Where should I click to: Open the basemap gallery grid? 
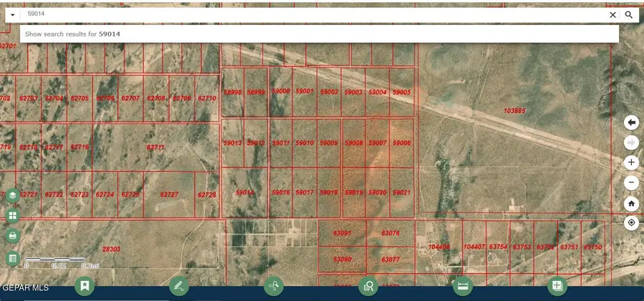tap(12, 215)
